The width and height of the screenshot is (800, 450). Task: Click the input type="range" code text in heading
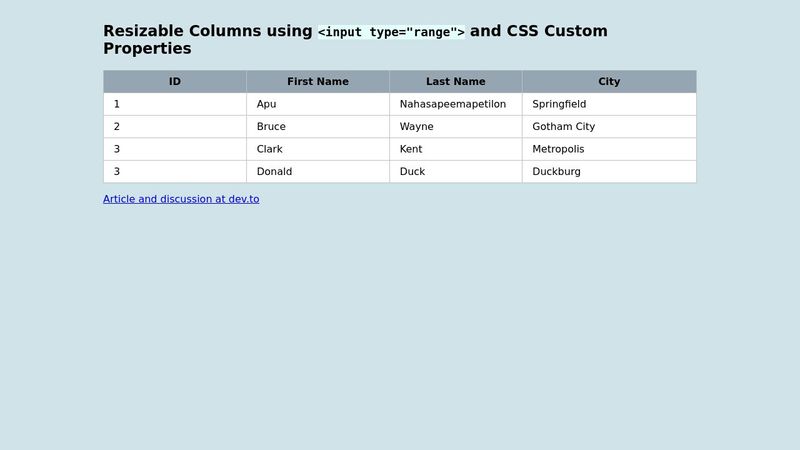click(391, 32)
